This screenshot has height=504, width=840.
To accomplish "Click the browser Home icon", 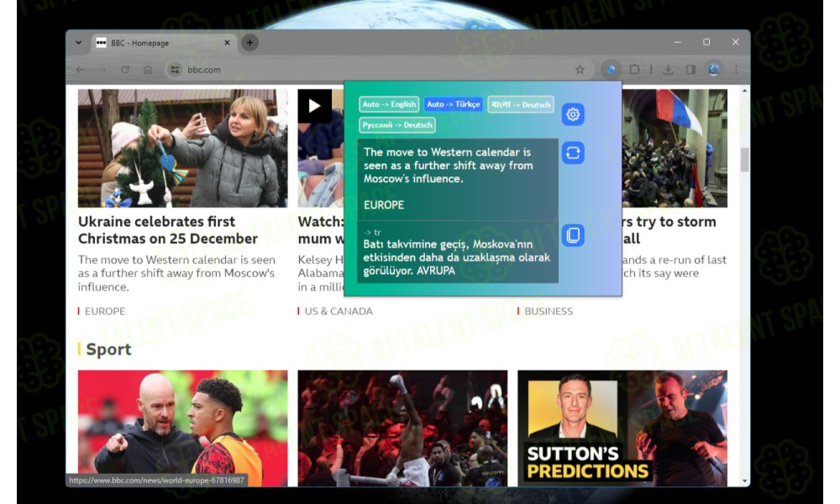I will (148, 70).
